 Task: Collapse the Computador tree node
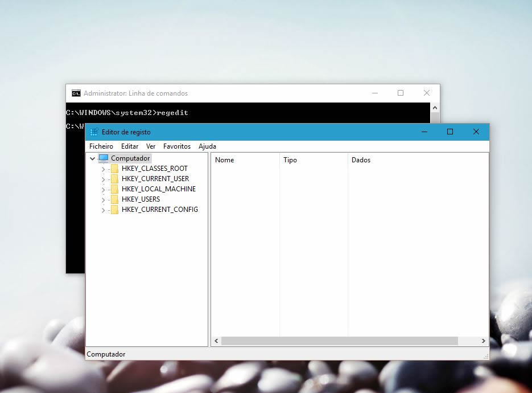[x=92, y=158]
